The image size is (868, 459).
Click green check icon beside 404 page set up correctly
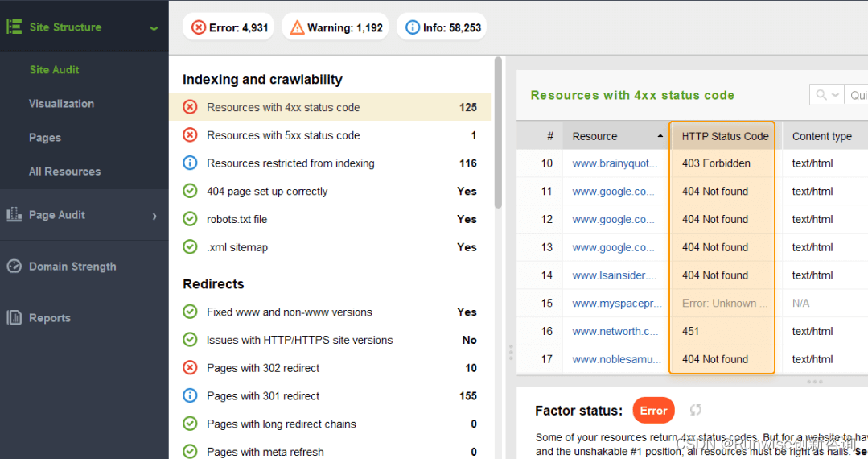coord(190,191)
